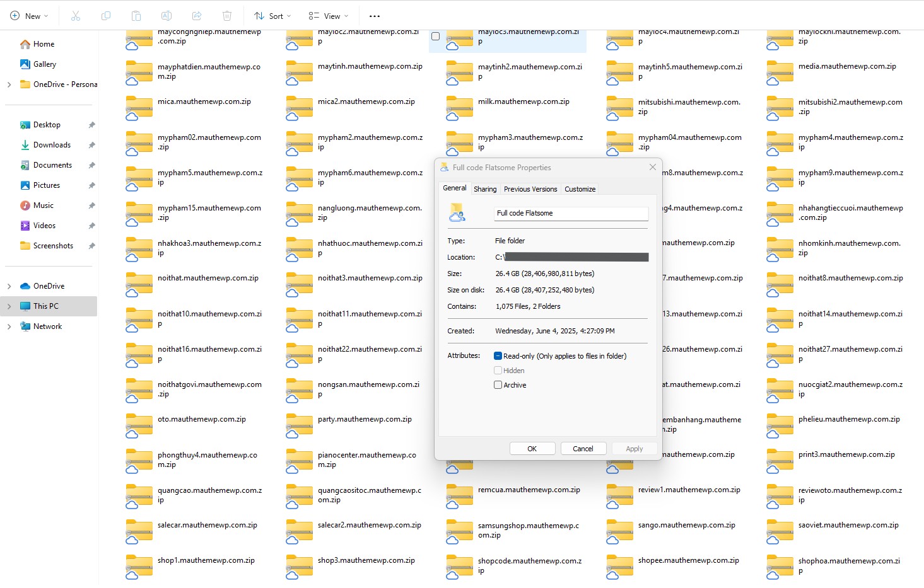
Task: Select maytinh.mauthemewp.com.zip file name
Action: pos(370,66)
